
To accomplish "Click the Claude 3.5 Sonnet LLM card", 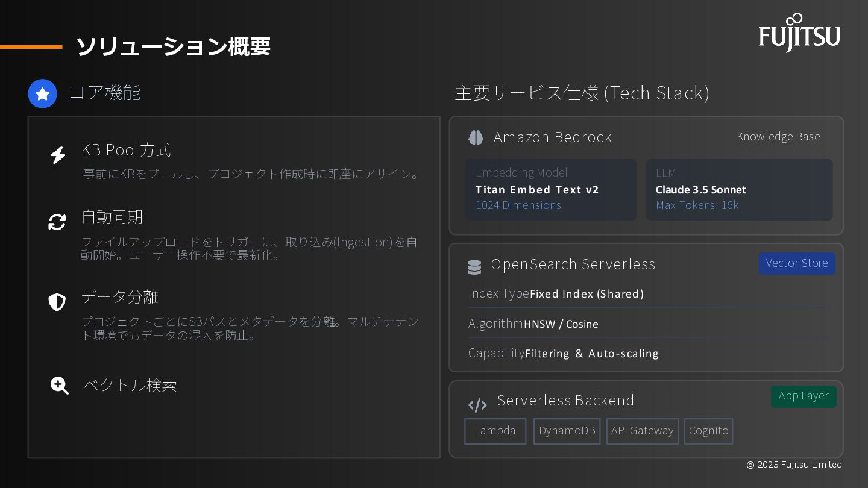I will click(739, 189).
